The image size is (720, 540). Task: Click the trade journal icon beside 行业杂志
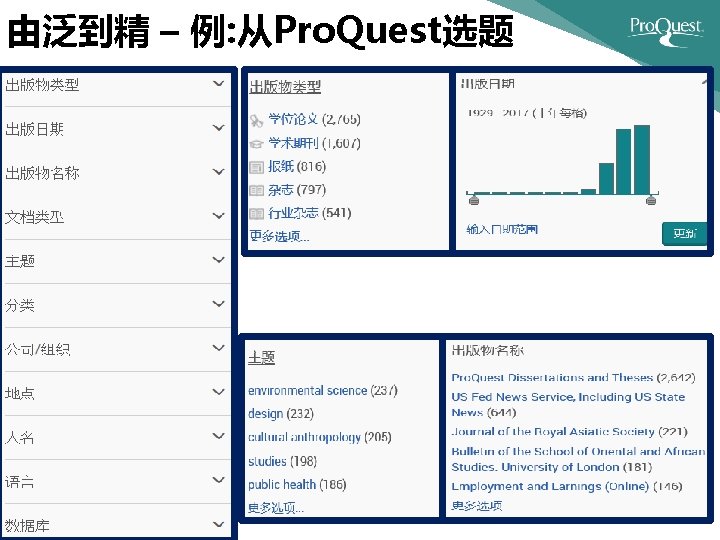point(256,214)
